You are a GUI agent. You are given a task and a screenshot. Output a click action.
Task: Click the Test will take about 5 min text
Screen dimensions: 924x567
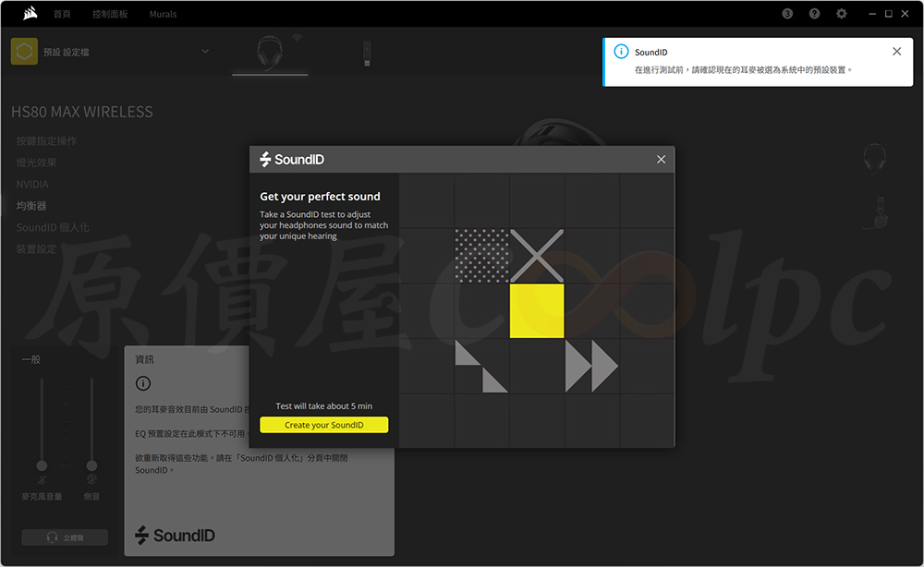click(324, 406)
